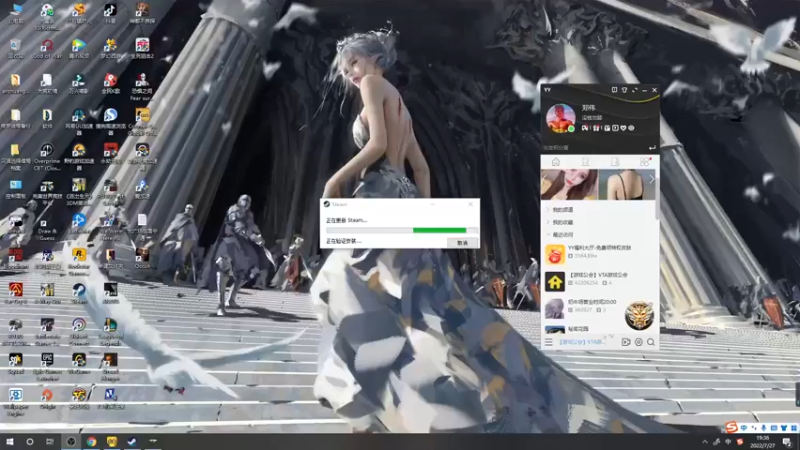Click the YY user avatar
The width and height of the screenshot is (800, 450).
560,118
